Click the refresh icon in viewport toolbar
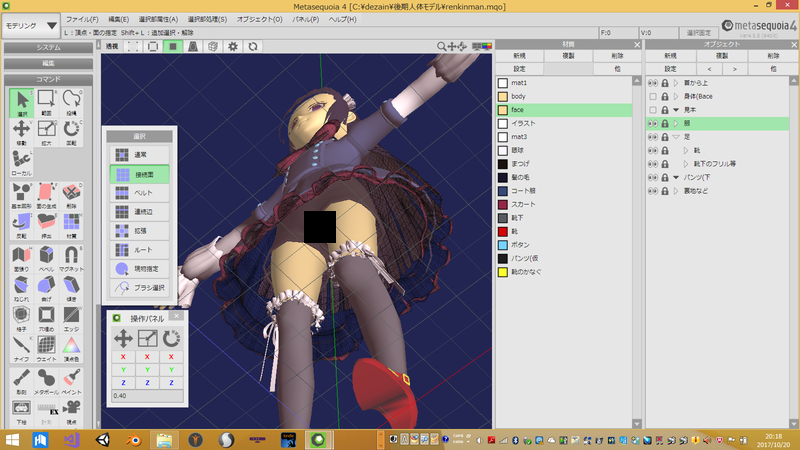 point(253,46)
